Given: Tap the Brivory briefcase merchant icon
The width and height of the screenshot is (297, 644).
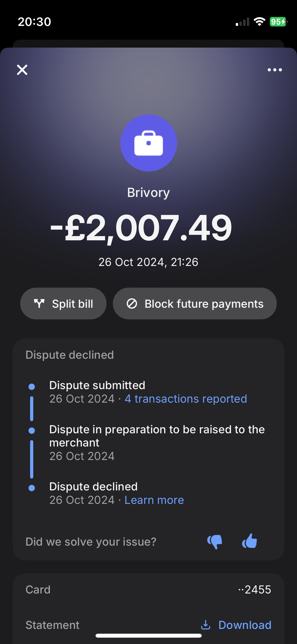Looking at the screenshot, I should [148, 143].
